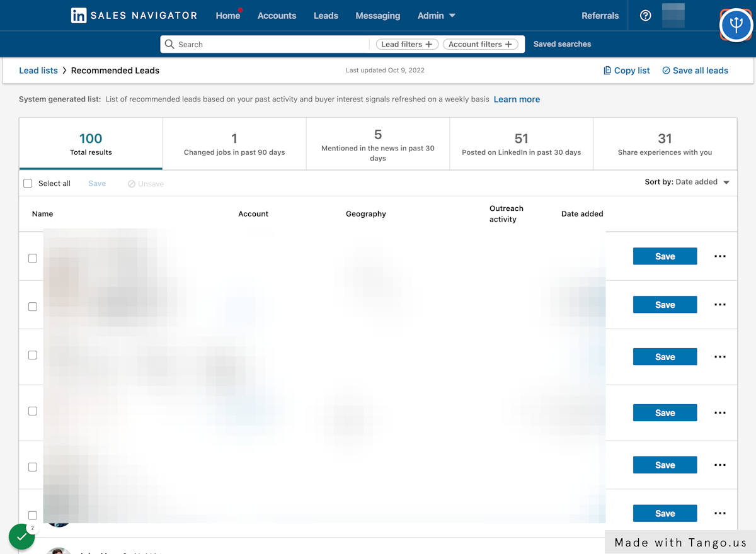Save the sixth lead in the list
Viewport: 756px width, 554px height.
point(665,514)
